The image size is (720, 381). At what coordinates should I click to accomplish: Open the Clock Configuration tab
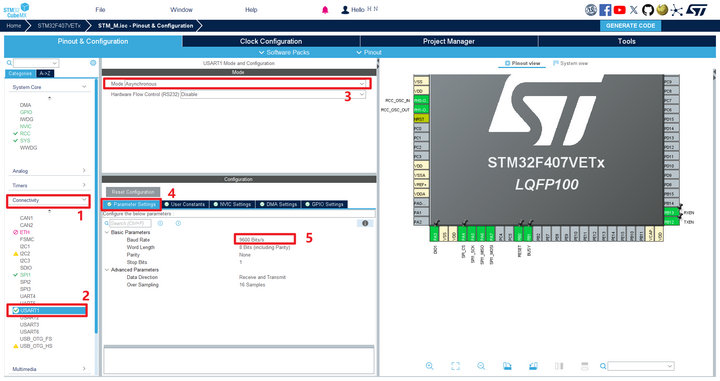coord(271,41)
